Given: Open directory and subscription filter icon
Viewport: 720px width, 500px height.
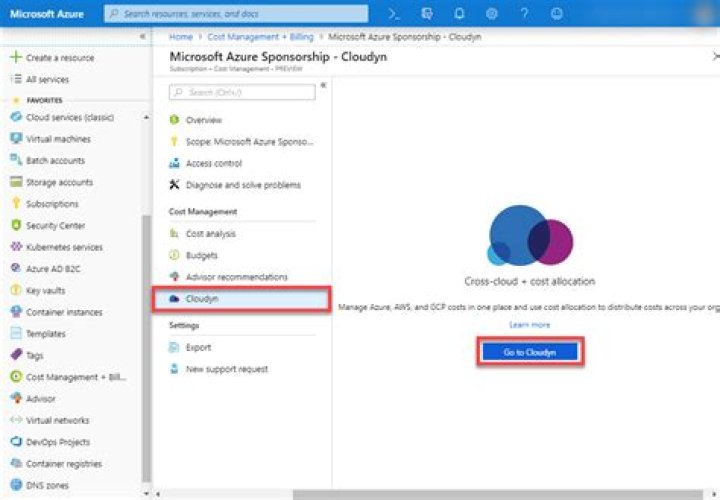Looking at the screenshot, I should [x=427, y=14].
